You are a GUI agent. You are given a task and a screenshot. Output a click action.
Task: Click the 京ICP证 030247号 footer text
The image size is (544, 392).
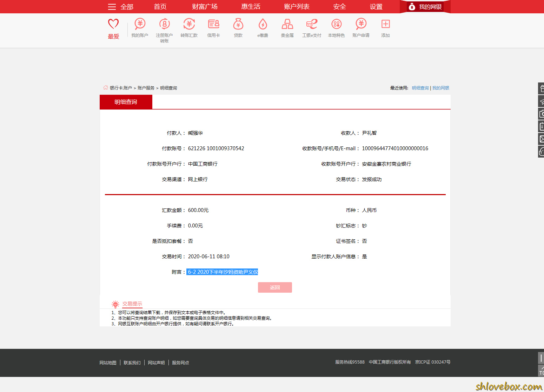coord(433,362)
